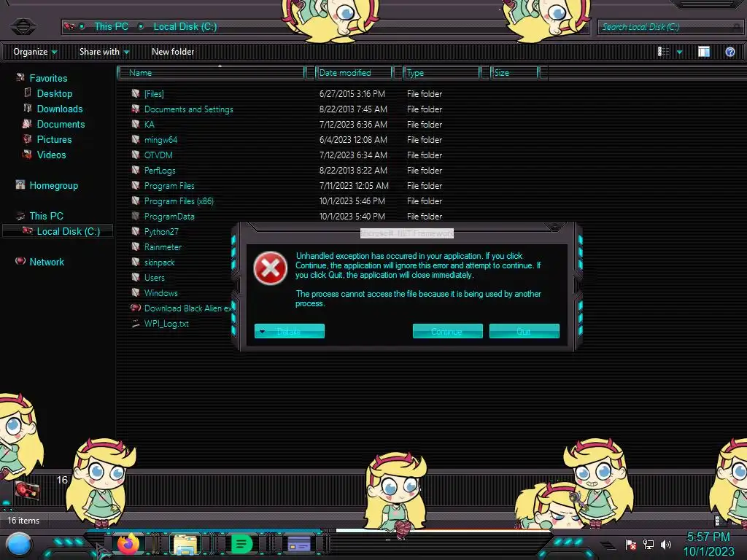This screenshot has width=747, height=560.
Task: Sort by the Size column header
Action: [515, 72]
